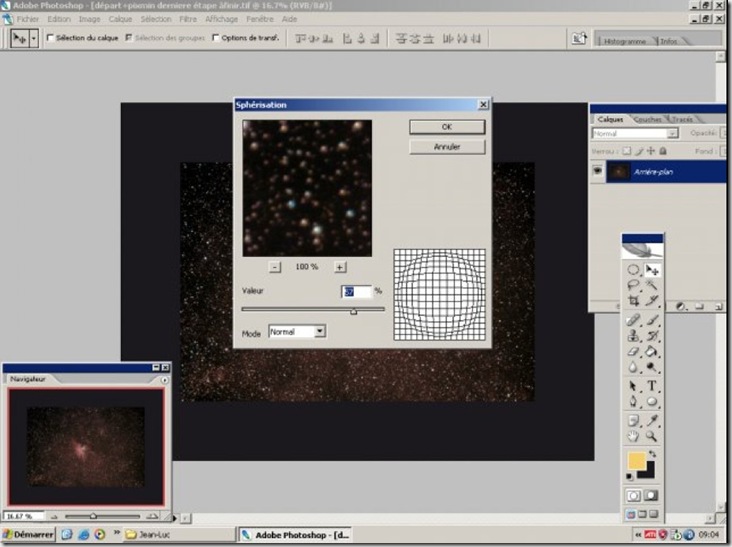Select the Blur tool
Image resolution: width=732 pixels, height=547 pixels.
(633, 367)
